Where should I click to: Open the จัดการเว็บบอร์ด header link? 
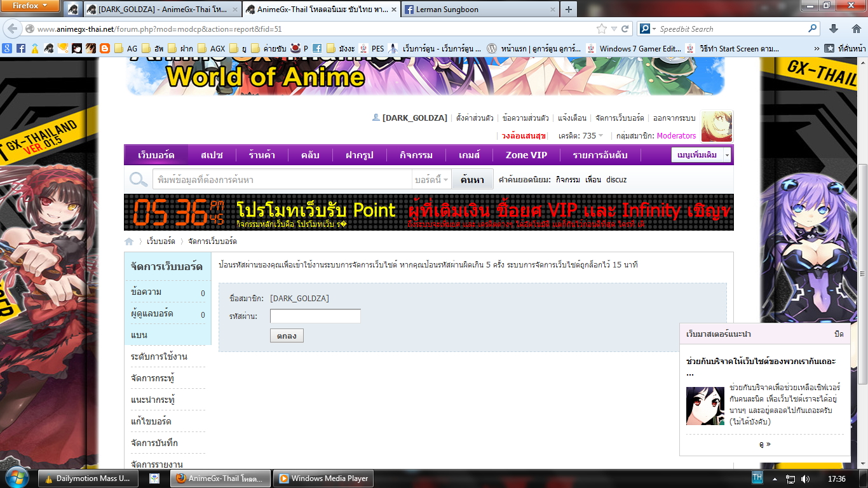(x=620, y=118)
